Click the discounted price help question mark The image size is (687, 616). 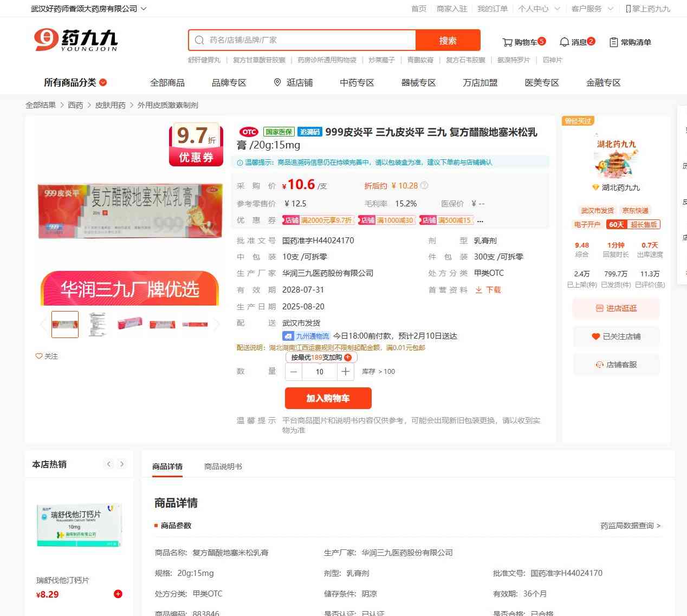[x=424, y=185]
